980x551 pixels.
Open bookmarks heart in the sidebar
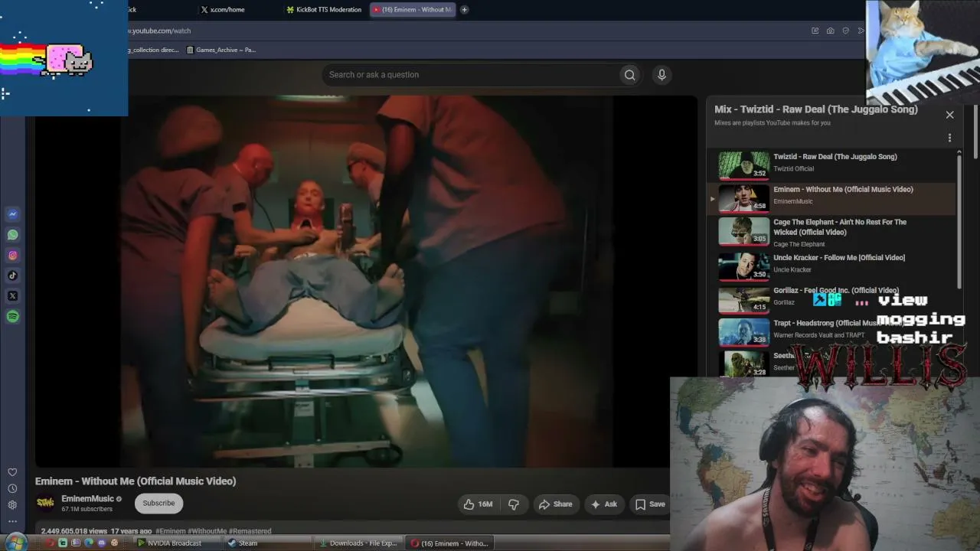(x=12, y=472)
